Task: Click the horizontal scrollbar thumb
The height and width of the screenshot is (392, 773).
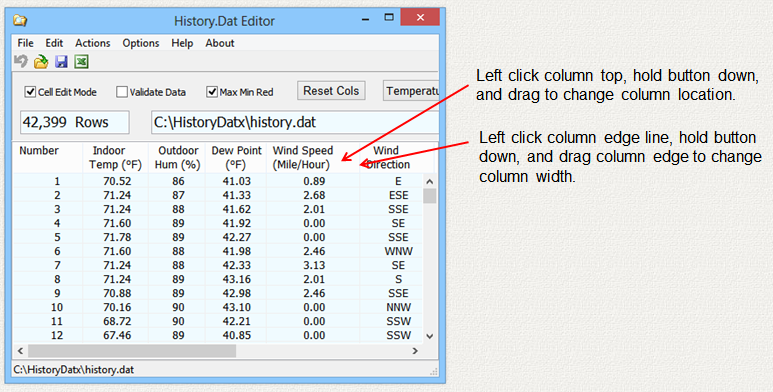Action: pyautogui.click(x=132, y=351)
